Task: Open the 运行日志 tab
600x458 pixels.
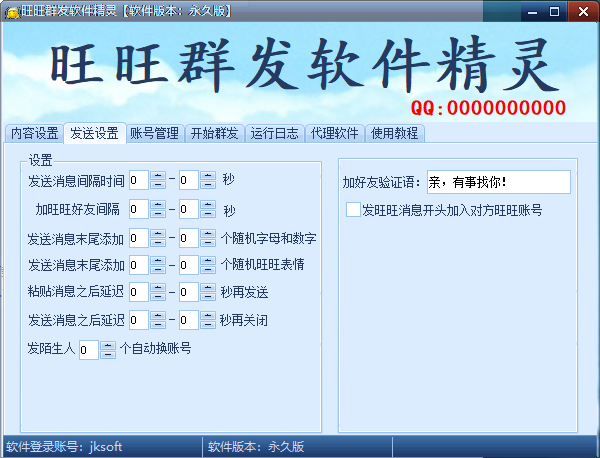Action: click(274, 133)
